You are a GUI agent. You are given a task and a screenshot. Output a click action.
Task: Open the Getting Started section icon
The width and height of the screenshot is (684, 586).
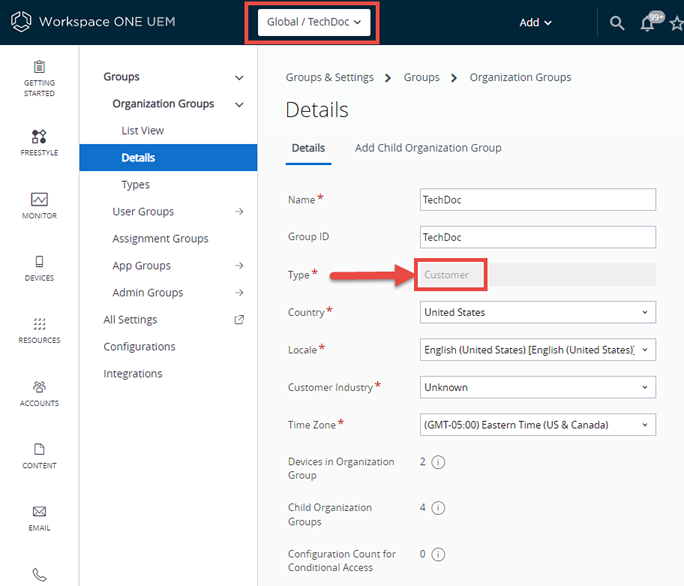coord(39,67)
